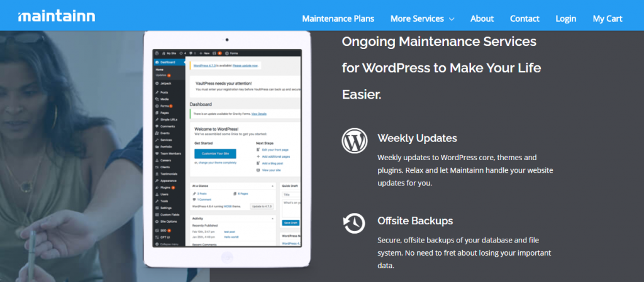This screenshot has width=644, height=282.
Task: Click the Edit your front page link
Action: coord(275,149)
